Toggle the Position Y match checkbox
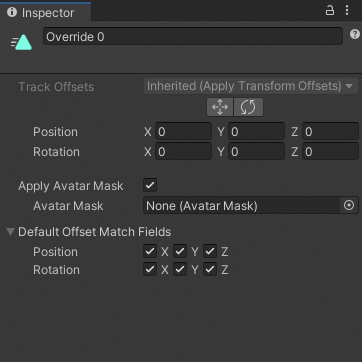This screenshot has width=362, height=362. click(x=180, y=251)
